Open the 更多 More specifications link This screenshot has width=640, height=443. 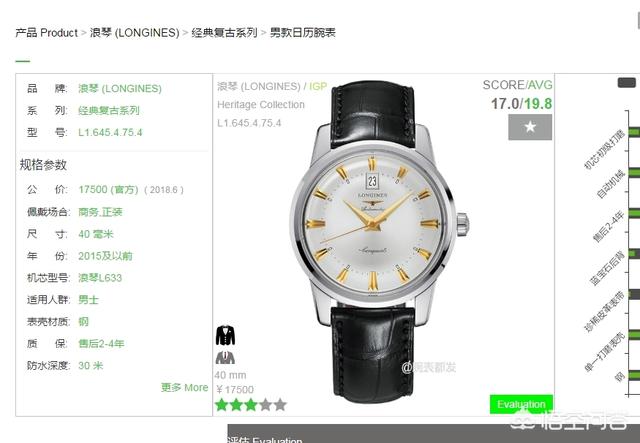pyautogui.click(x=184, y=387)
